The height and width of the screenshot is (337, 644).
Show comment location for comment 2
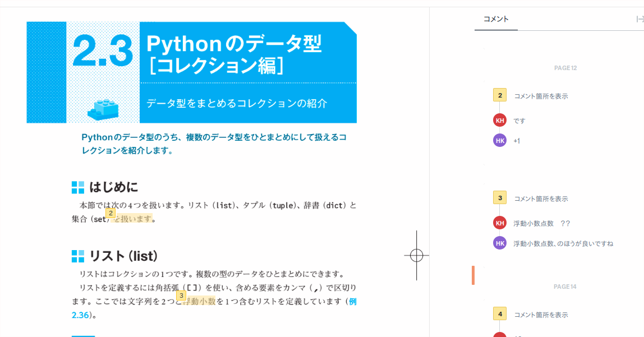pos(541,96)
